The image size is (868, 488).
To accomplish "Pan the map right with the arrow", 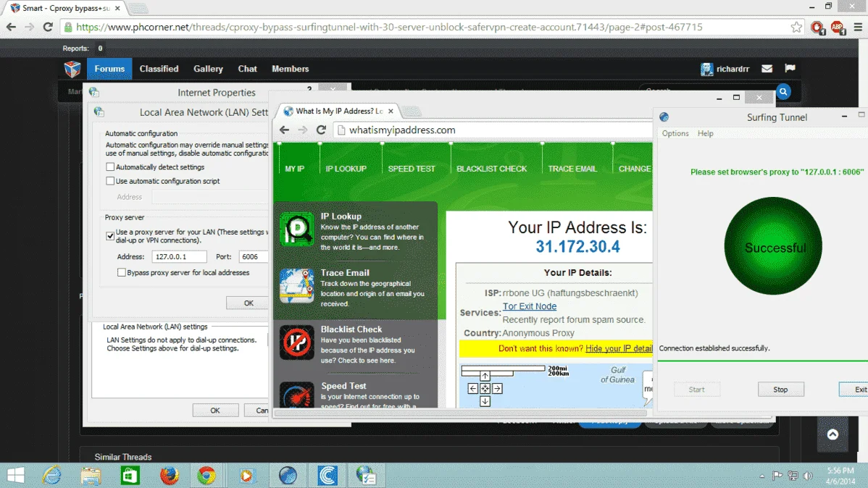I will (x=497, y=388).
